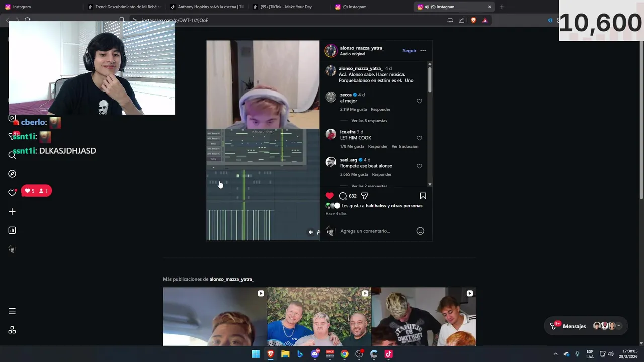The width and height of the screenshot is (644, 362).
Task: Open profile avatar in Instagram sidebar
Action: 12,249
